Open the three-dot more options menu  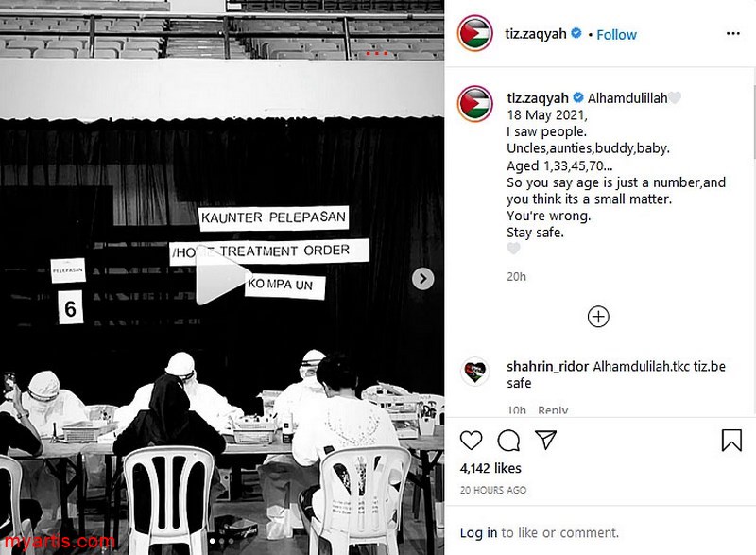[733, 33]
